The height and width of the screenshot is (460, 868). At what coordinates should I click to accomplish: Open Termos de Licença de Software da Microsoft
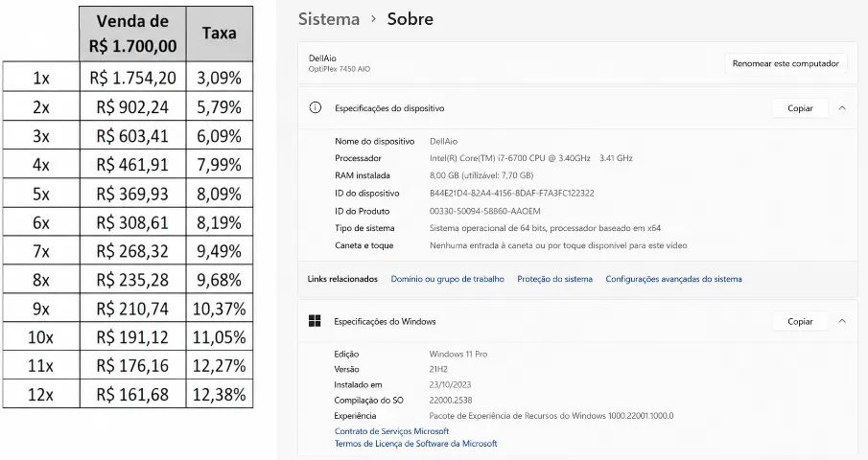[x=415, y=444]
